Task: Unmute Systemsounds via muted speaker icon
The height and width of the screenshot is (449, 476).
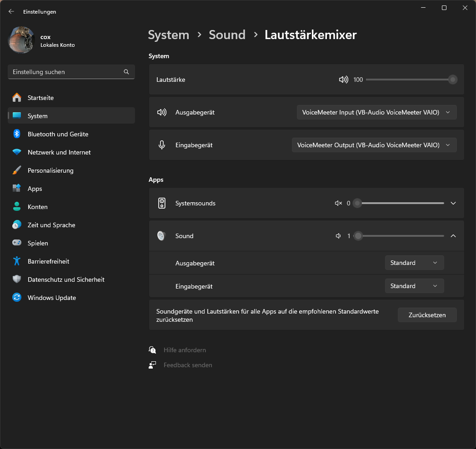Action: pyautogui.click(x=338, y=203)
